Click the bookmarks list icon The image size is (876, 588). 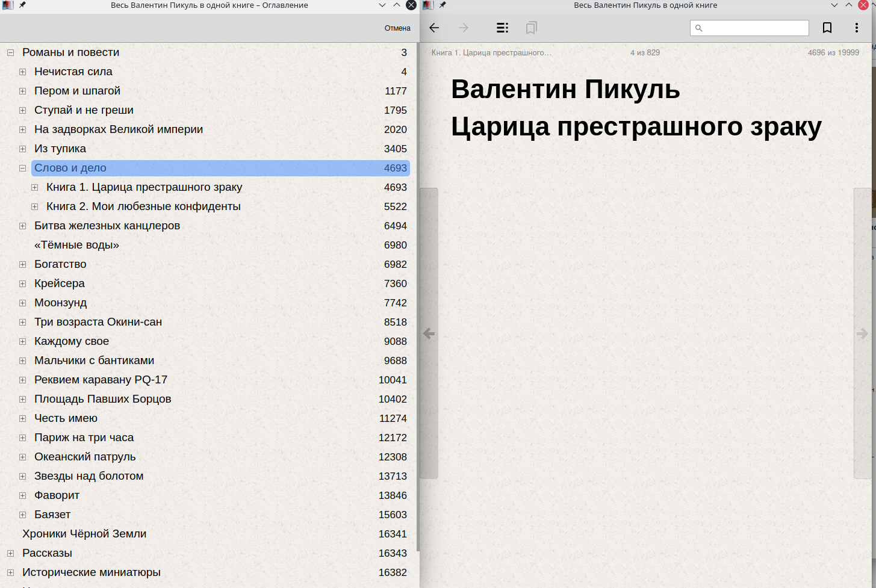pyautogui.click(x=531, y=28)
